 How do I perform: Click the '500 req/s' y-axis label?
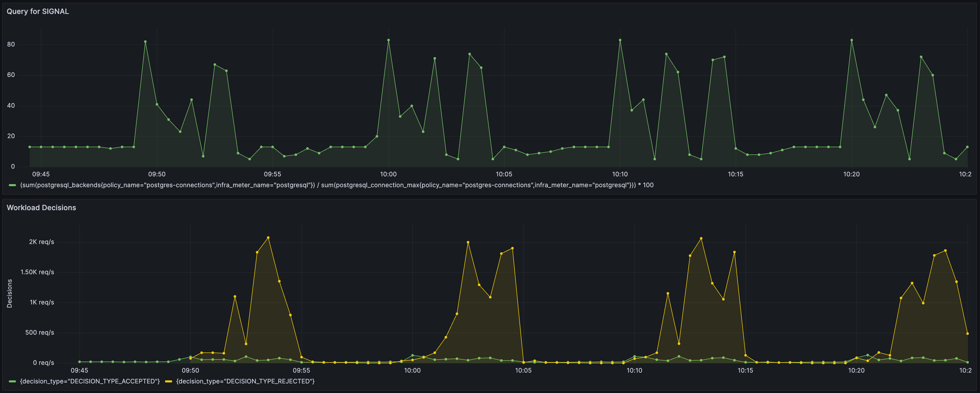click(x=39, y=333)
